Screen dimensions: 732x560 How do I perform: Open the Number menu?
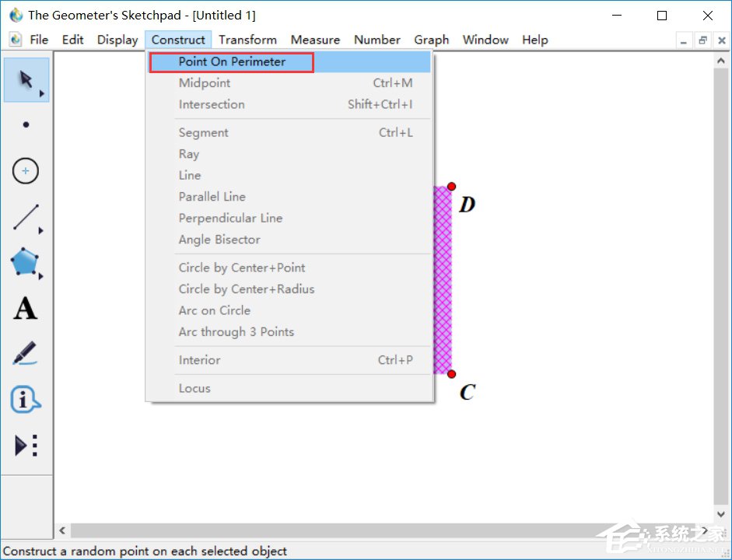coord(377,40)
